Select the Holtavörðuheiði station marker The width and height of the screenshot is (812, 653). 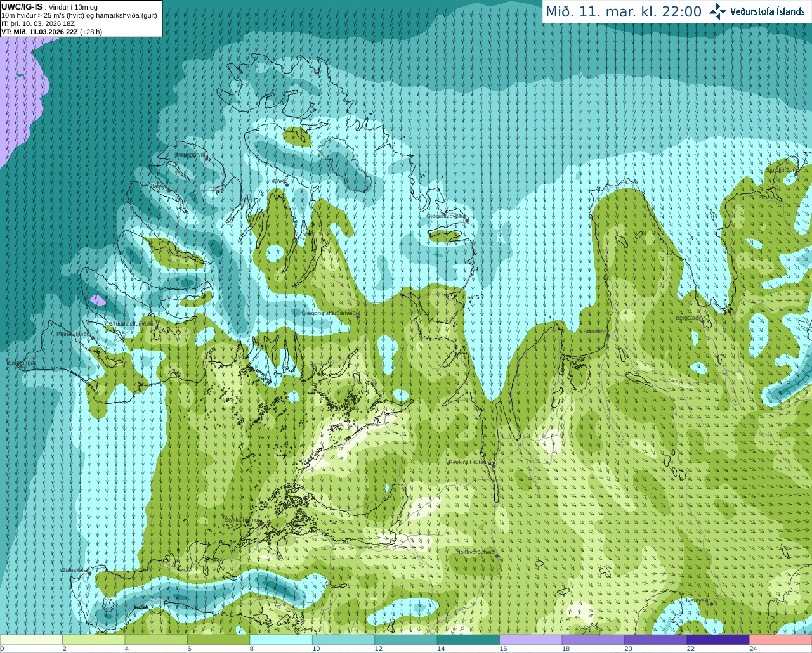[x=497, y=556]
